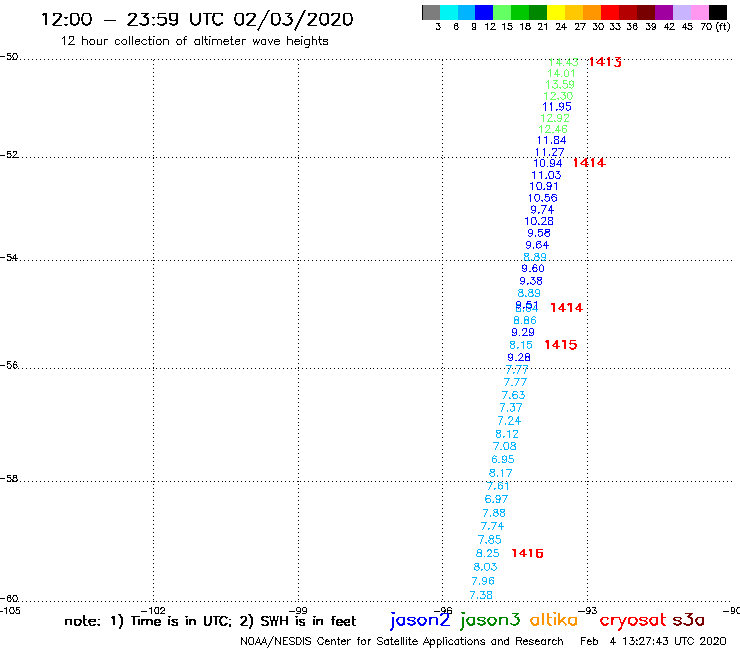Click the red time marker 1413
Image resolution: width=740 pixels, height=650 pixels.
pyautogui.click(x=605, y=62)
